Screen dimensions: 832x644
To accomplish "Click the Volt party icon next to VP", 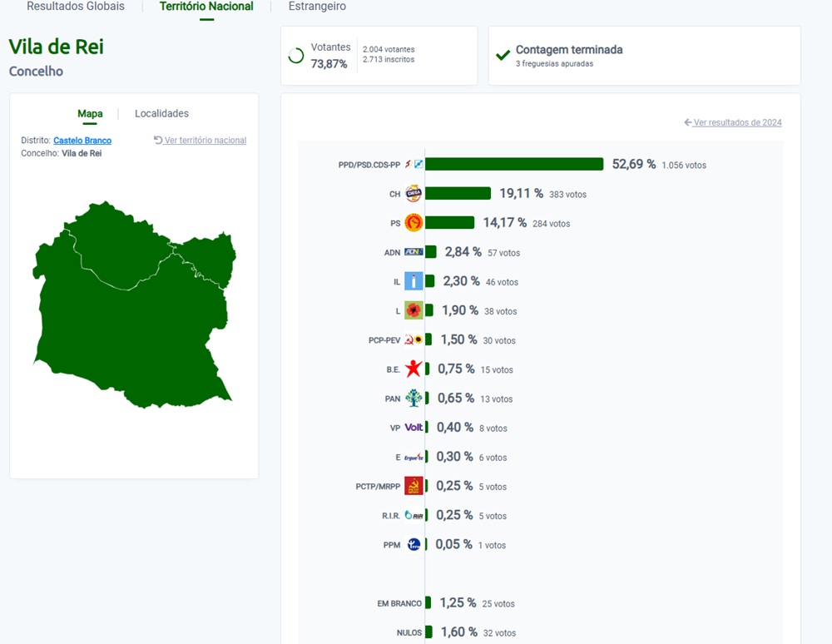I will click(413, 427).
